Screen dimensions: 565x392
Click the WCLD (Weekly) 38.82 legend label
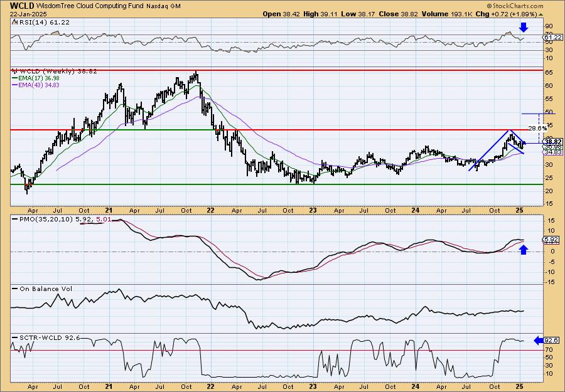(58, 72)
